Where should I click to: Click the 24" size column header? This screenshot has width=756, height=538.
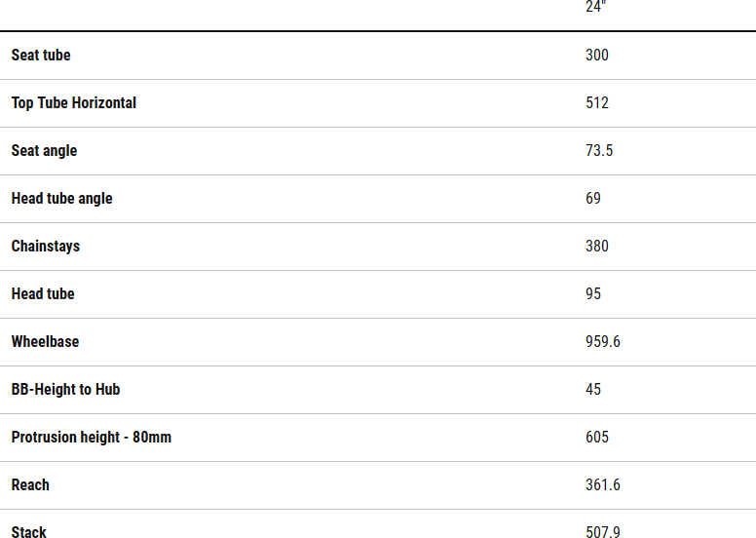(x=596, y=7)
